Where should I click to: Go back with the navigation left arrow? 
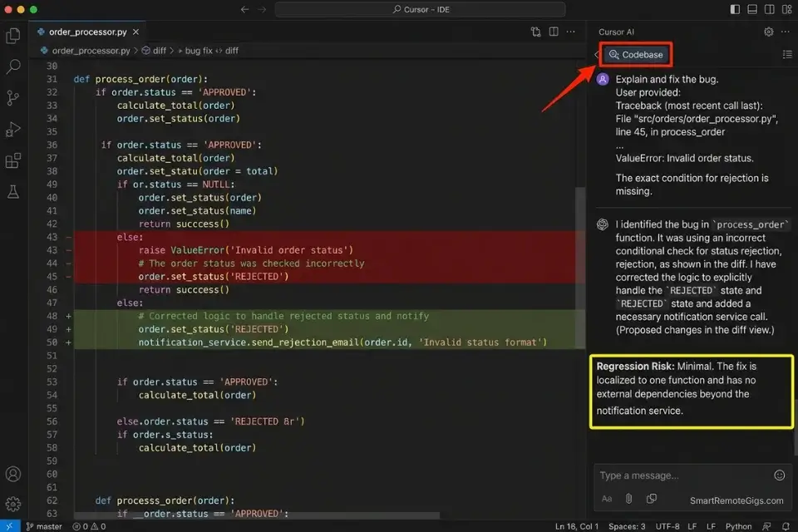coord(244,9)
